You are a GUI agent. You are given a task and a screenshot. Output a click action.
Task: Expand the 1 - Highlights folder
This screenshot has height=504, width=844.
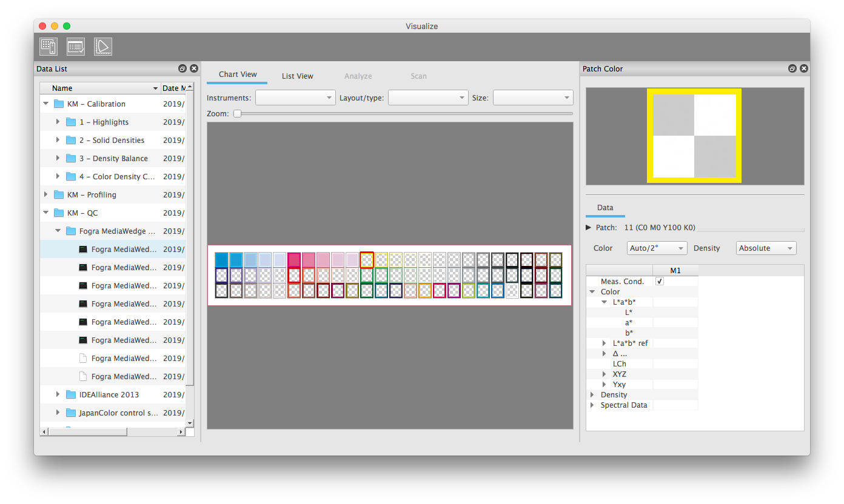[58, 122]
